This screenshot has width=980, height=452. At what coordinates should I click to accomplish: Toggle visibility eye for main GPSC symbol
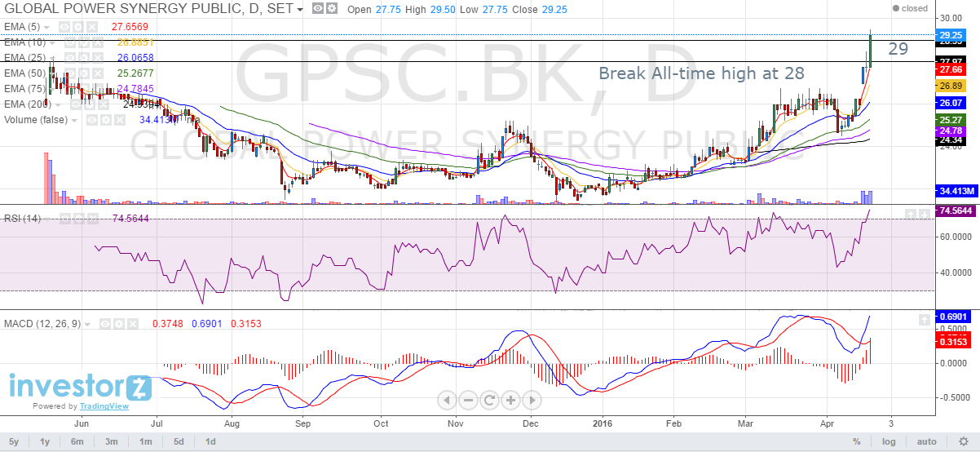(x=318, y=8)
